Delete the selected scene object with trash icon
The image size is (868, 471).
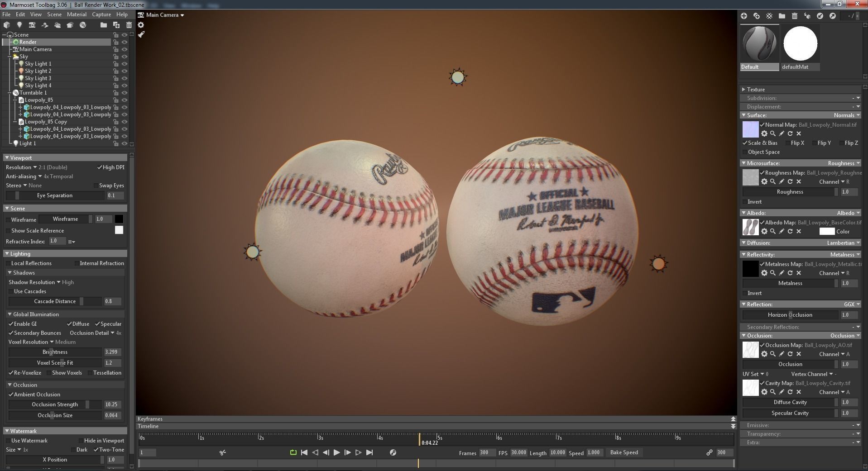click(x=129, y=25)
